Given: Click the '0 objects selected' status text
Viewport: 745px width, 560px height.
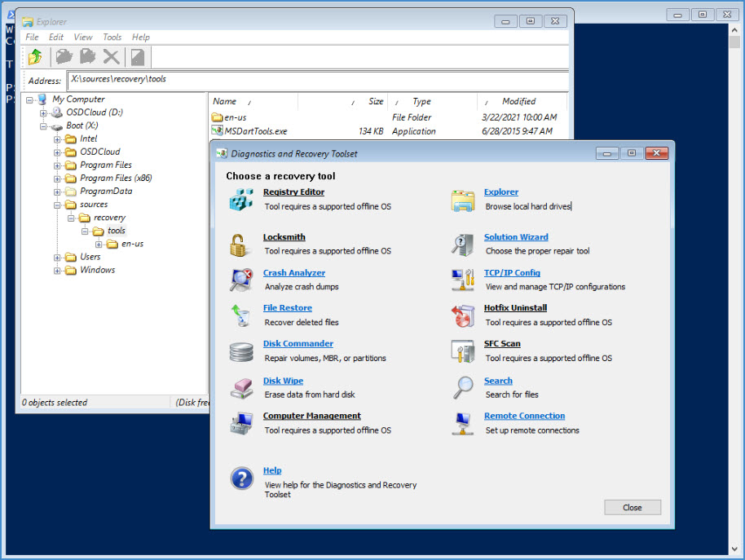Looking at the screenshot, I should click(x=54, y=403).
